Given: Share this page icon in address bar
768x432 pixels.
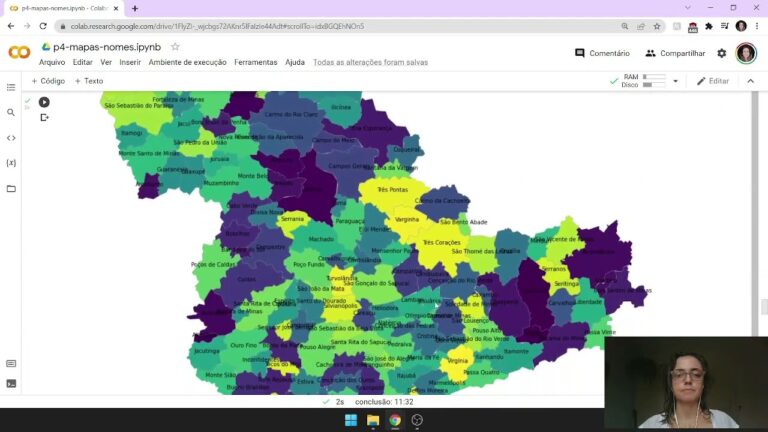Looking at the screenshot, I should point(641,26).
